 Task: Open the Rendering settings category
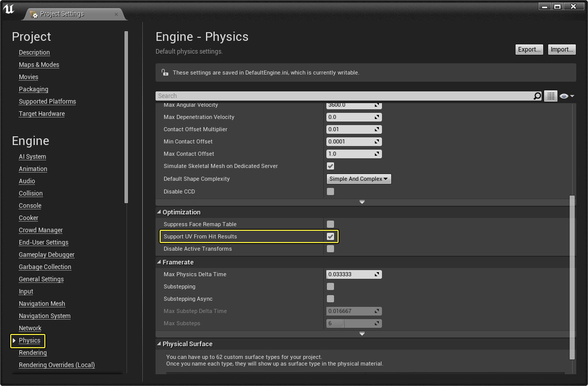[x=33, y=353]
